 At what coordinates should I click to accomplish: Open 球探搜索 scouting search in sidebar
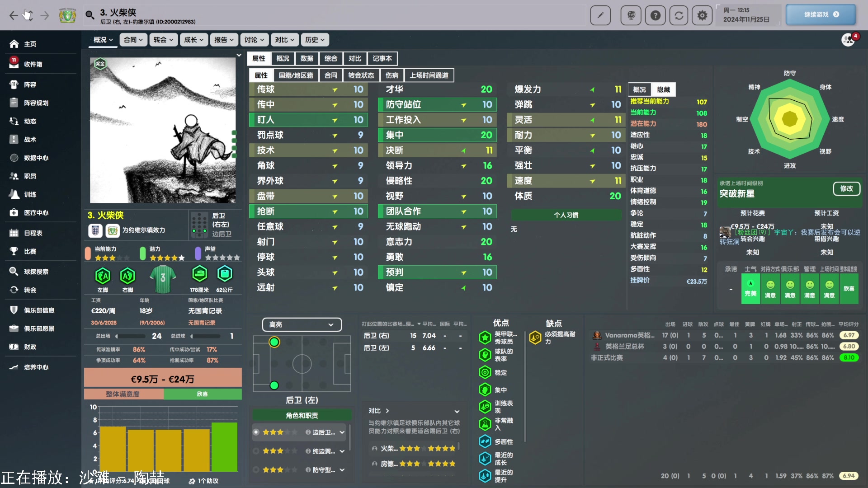[x=36, y=272]
